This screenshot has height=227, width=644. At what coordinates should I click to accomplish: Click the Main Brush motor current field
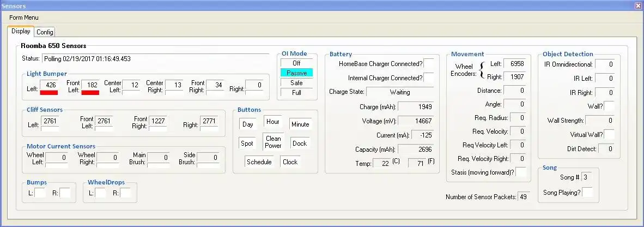(158, 158)
